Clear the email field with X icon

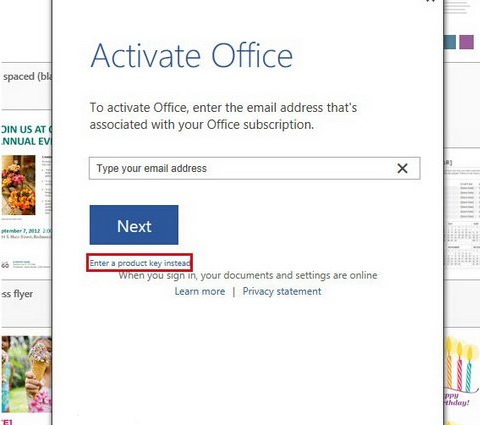click(x=402, y=168)
